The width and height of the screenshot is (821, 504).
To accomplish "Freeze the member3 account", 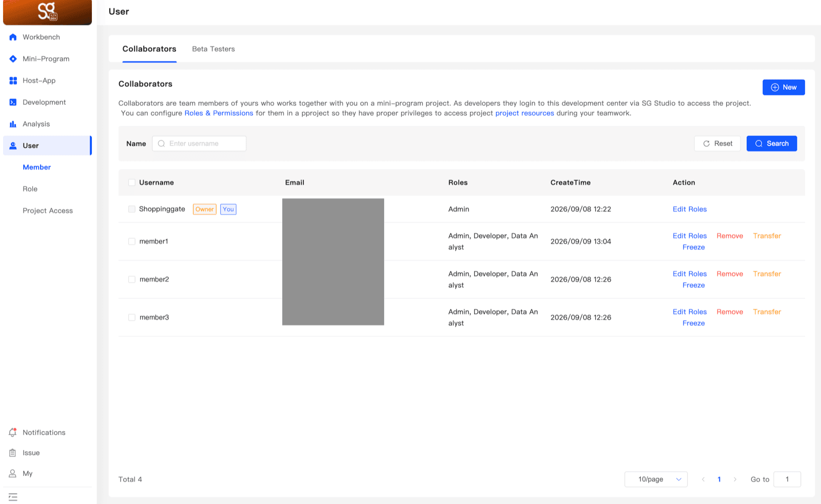I will tap(694, 323).
